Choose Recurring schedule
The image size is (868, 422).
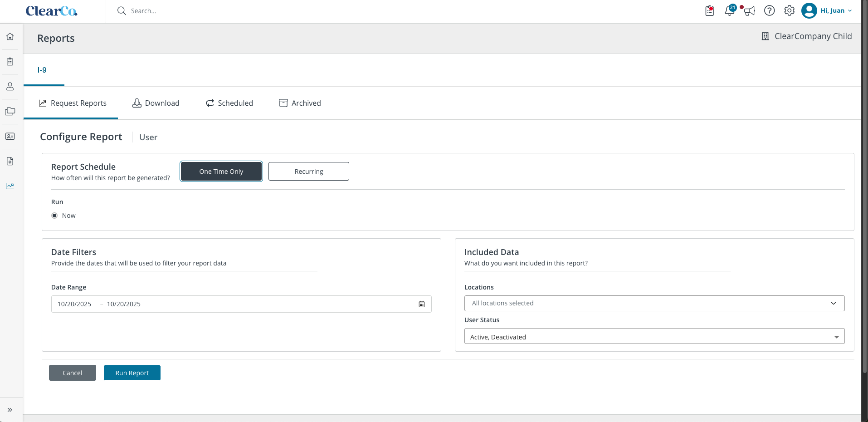309,172
